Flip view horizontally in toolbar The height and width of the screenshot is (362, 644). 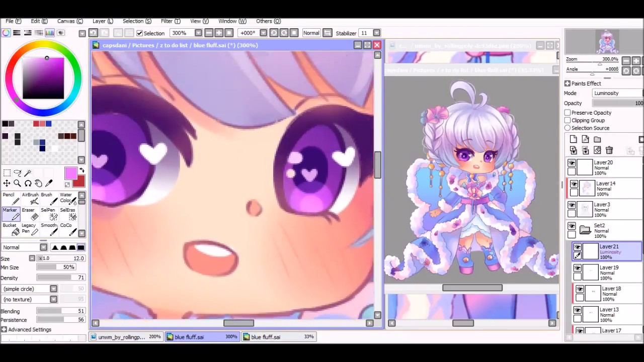pyautogui.click(x=327, y=33)
